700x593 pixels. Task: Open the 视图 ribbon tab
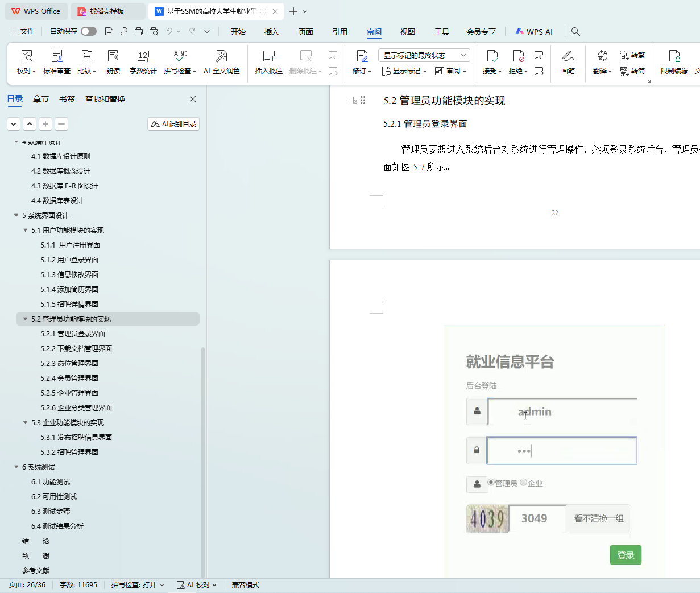(x=407, y=32)
